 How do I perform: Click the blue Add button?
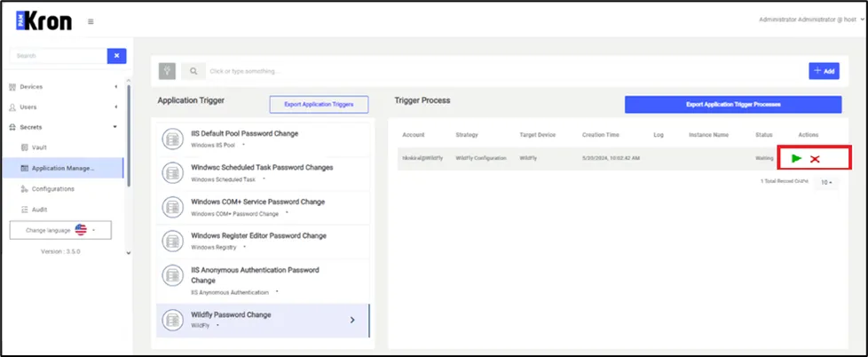click(824, 71)
